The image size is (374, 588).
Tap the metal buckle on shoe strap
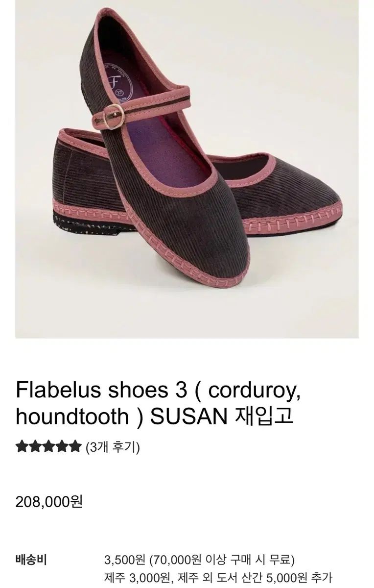(x=114, y=117)
